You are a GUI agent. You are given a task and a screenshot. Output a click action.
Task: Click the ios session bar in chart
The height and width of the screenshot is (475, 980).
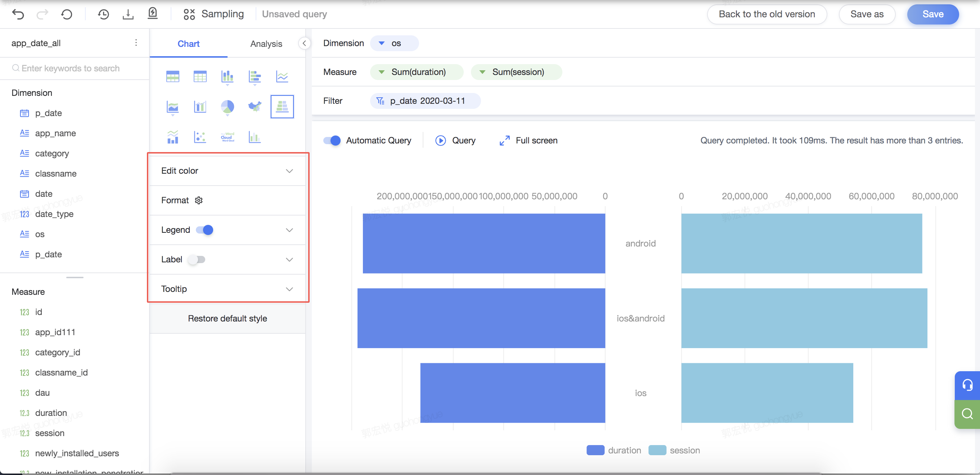tap(767, 393)
